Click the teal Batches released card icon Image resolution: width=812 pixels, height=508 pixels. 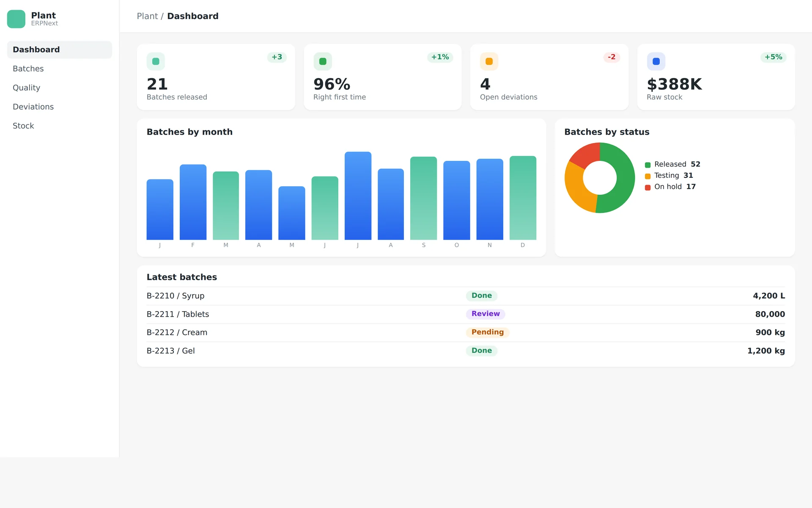pyautogui.click(x=156, y=61)
